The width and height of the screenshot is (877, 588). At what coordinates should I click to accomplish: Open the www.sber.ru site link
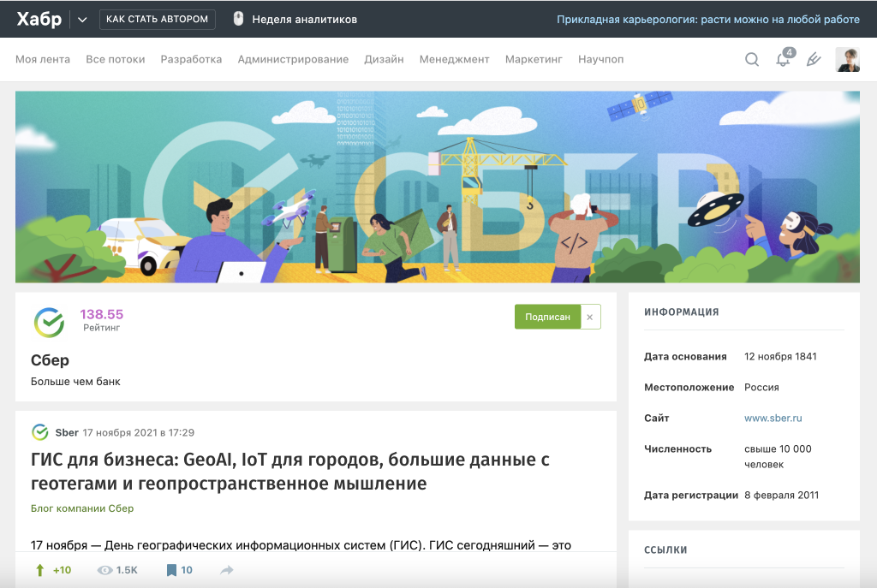[x=773, y=418]
